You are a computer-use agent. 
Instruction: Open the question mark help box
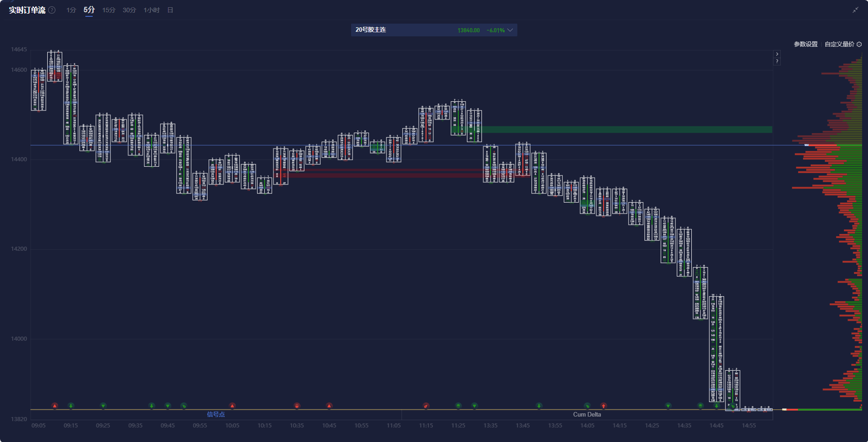coord(777,61)
